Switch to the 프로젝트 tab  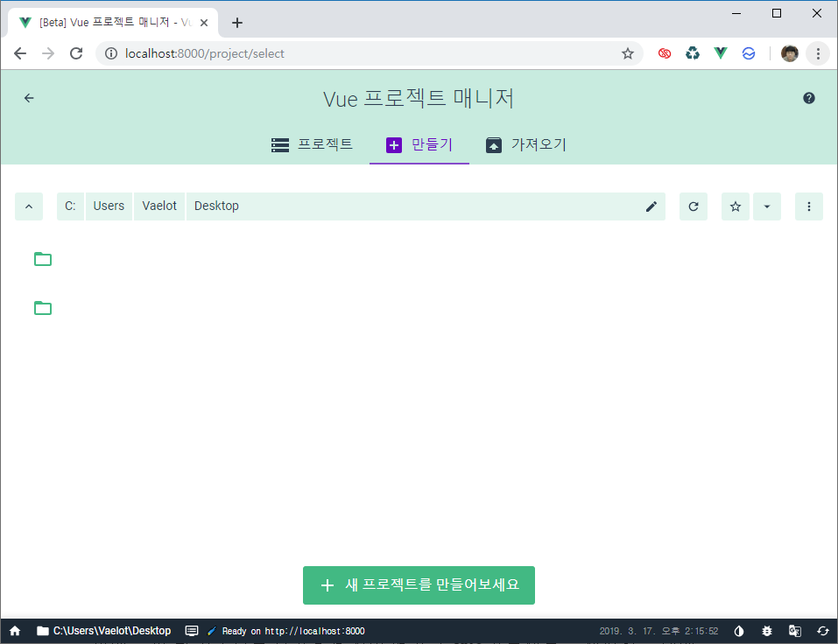pyautogui.click(x=314, y=145)
